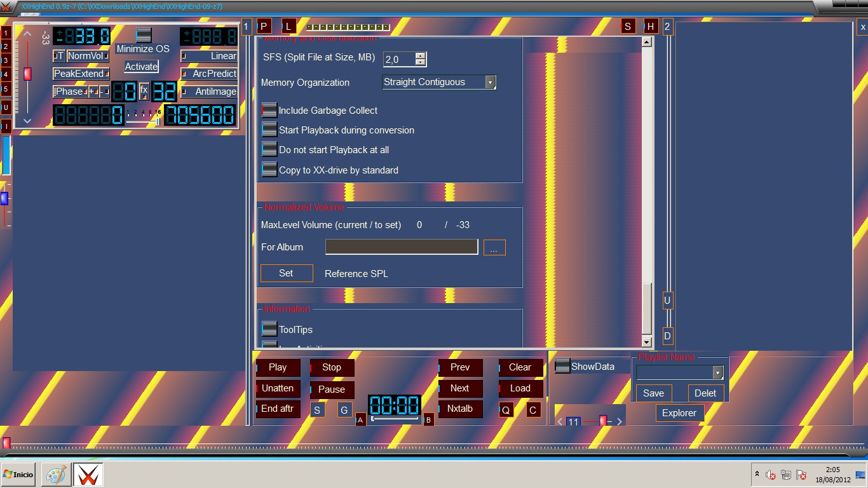868x488 pixels.
Task: Click the Nxtalb button
Action: pyautogui.click(x=460, y=409)
